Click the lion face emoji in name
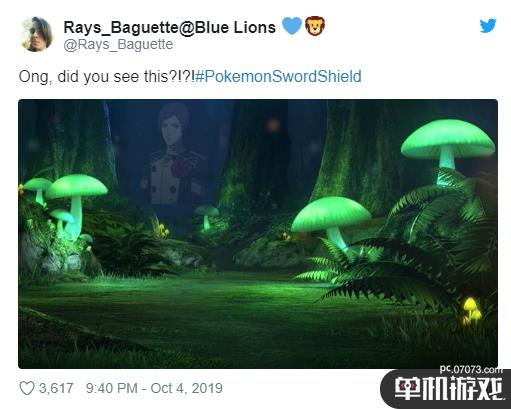The width and height of the screenshot is (511, 409). pyautogui.click(x=315, y=26)
